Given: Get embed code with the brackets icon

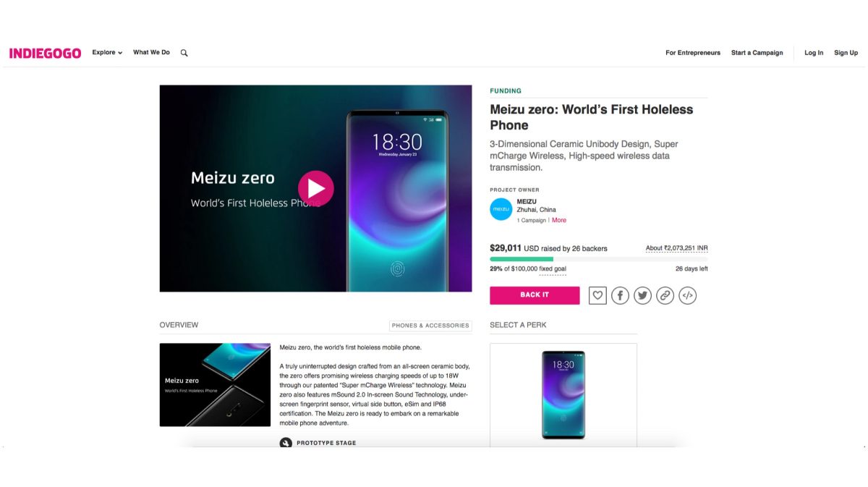Looking at the screenshot, I should pyautogui.click(x=688, y=295).
